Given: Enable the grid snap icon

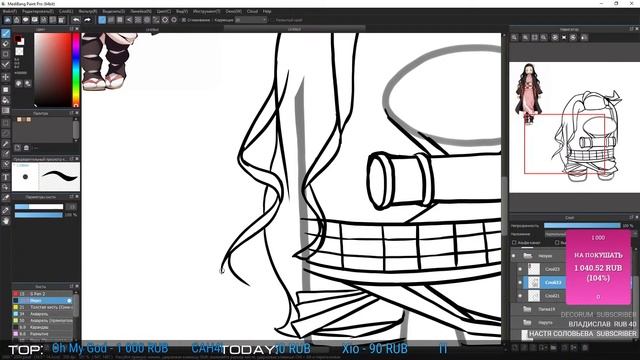Looking at the screenshot, I should [x=120, y=20].
